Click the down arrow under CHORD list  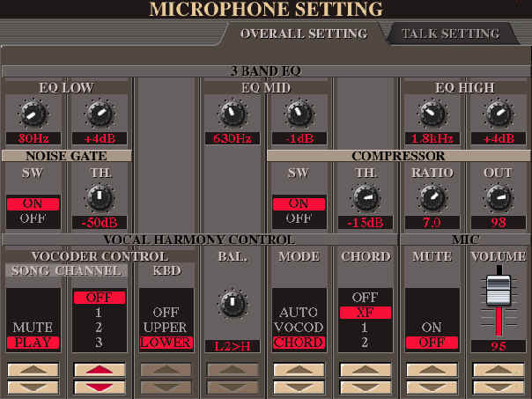366,388
